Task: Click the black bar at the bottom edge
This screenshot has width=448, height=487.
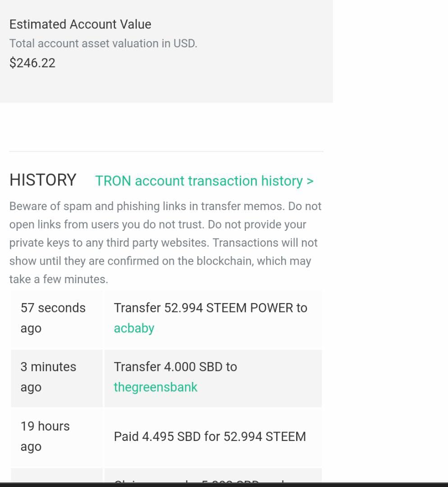Action: tap(224, 485)
